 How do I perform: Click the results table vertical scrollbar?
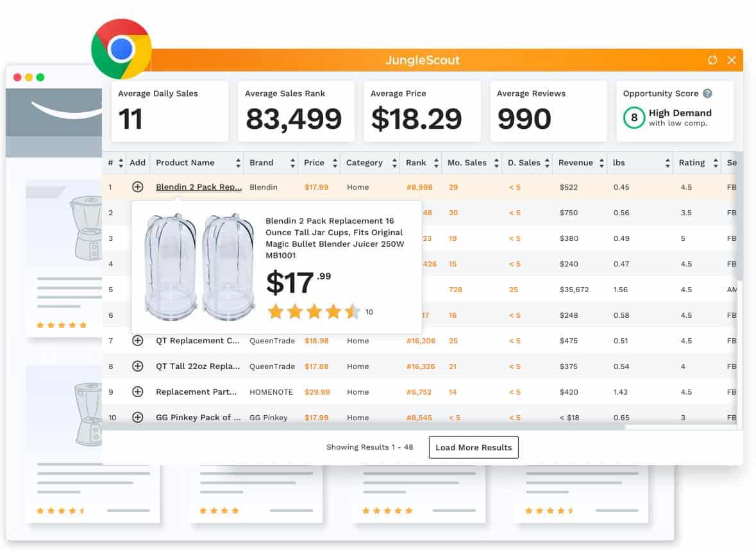739,217
